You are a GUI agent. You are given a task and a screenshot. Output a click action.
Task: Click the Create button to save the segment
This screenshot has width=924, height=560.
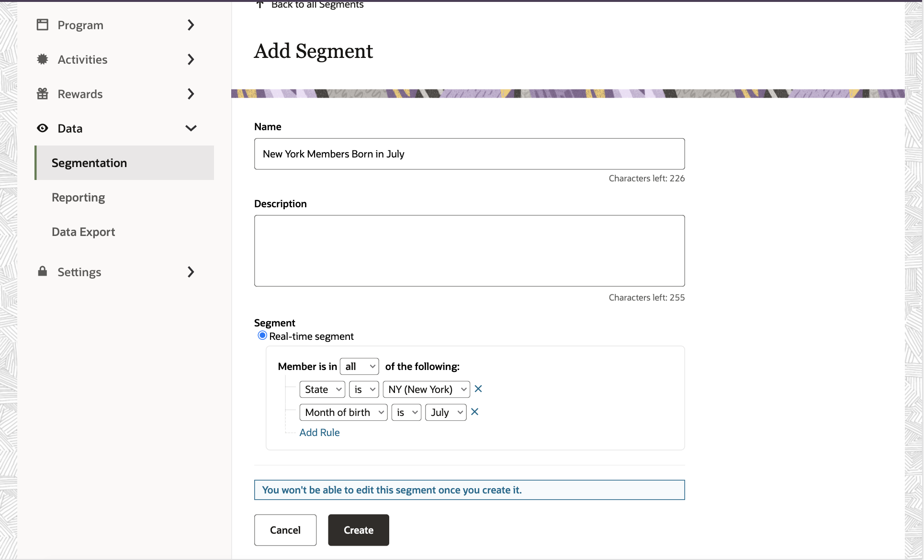[358, 530]
